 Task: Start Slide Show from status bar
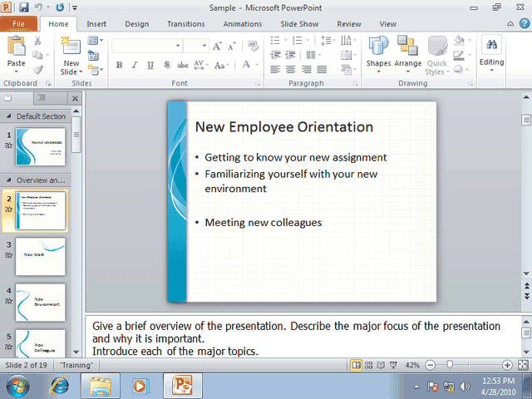click(394, 365)
